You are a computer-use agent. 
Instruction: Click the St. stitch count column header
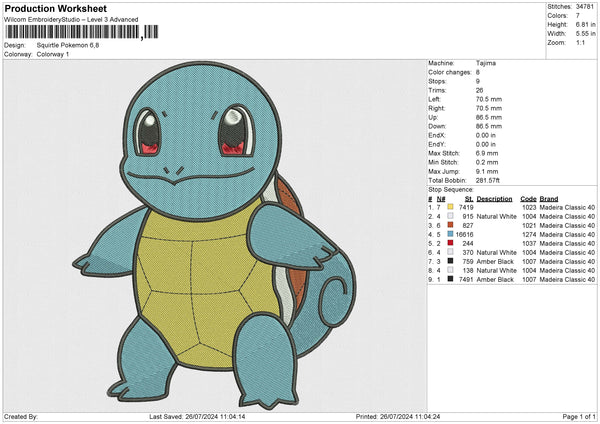[466, 198]
